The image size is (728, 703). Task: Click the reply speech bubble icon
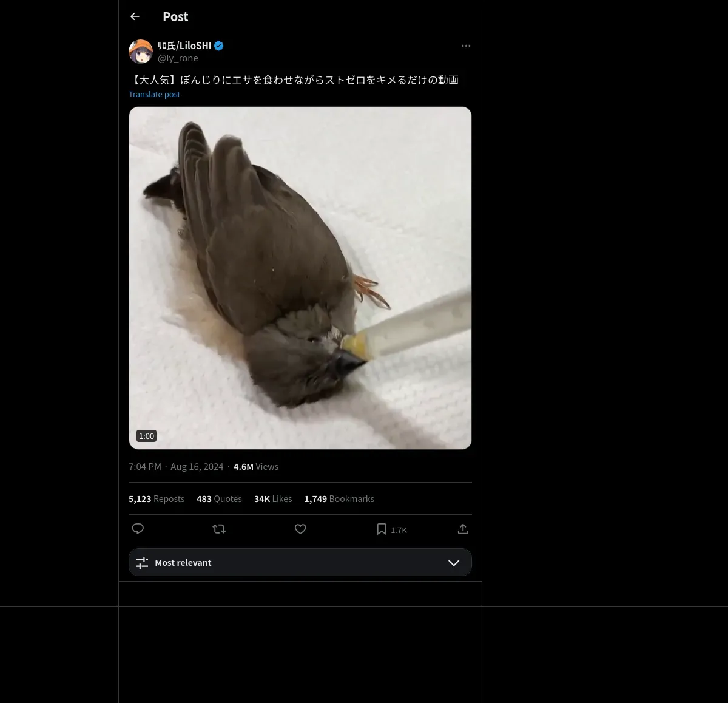[138, 529]
